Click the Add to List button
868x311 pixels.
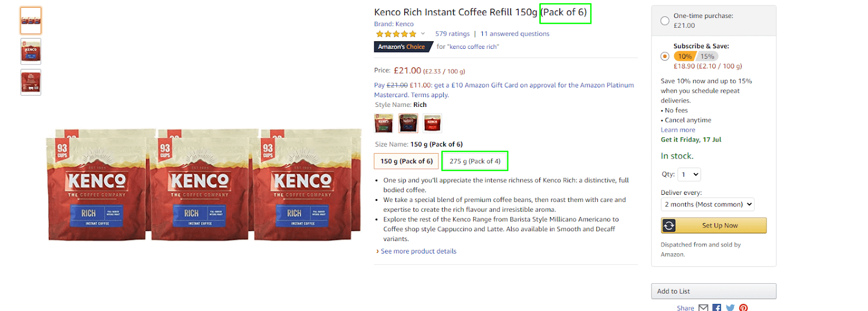coord(713,291)
